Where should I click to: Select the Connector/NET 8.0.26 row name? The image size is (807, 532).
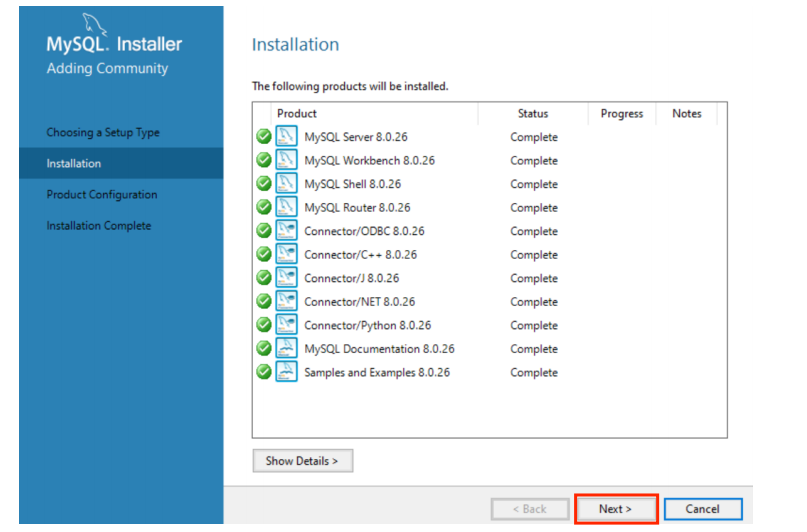[359, 302]
